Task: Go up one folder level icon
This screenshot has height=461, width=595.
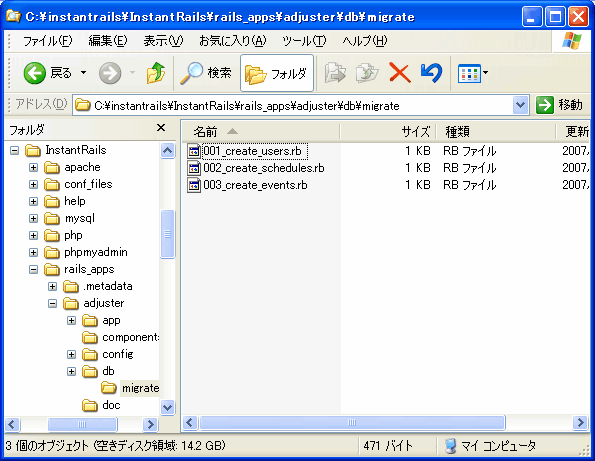Action: point(156,73)
